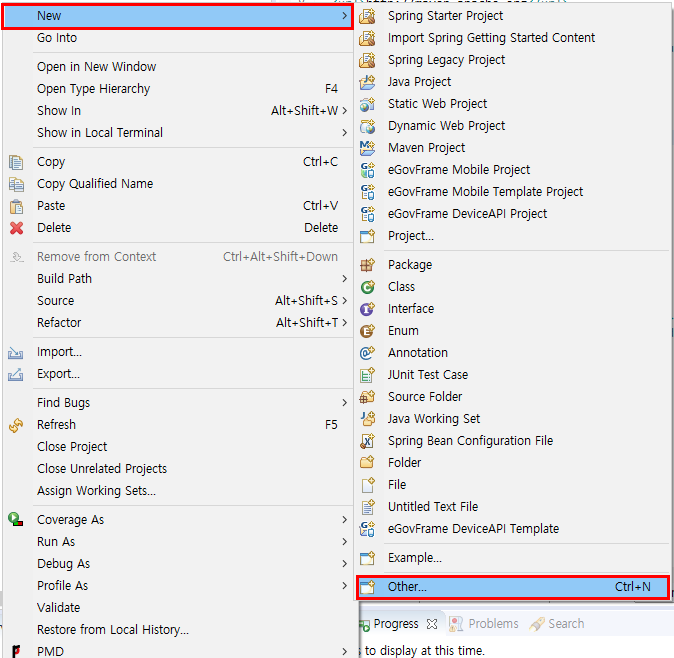Click the Annotation @ icon
Viewport: 674px width, 658px height.
pos(367,353)
